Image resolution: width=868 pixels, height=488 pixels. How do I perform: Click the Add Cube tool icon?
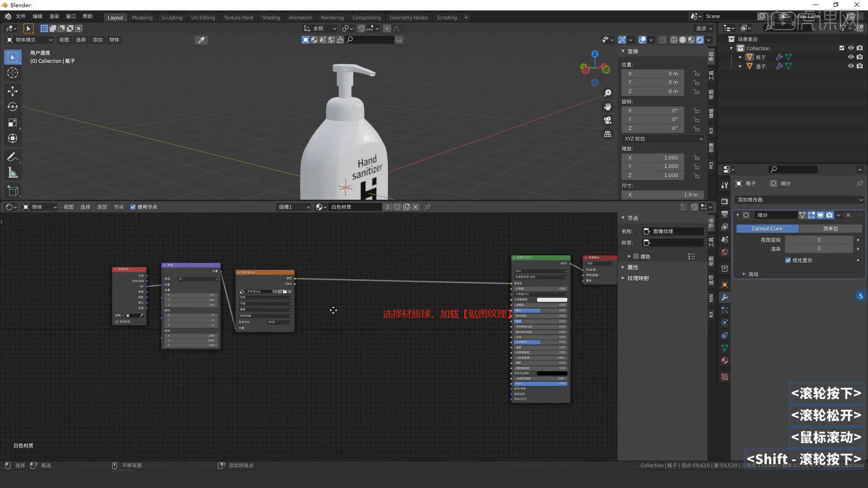pos(13,191)
